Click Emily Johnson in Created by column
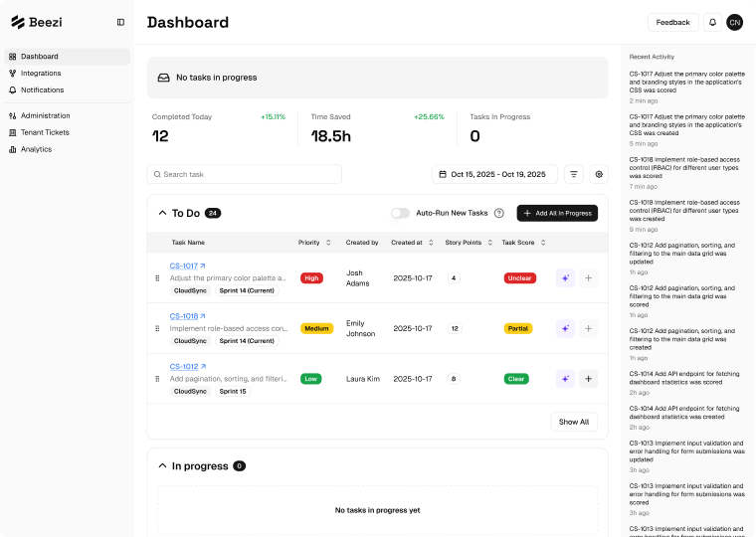756x537 pixels. [x=361, y=329]
